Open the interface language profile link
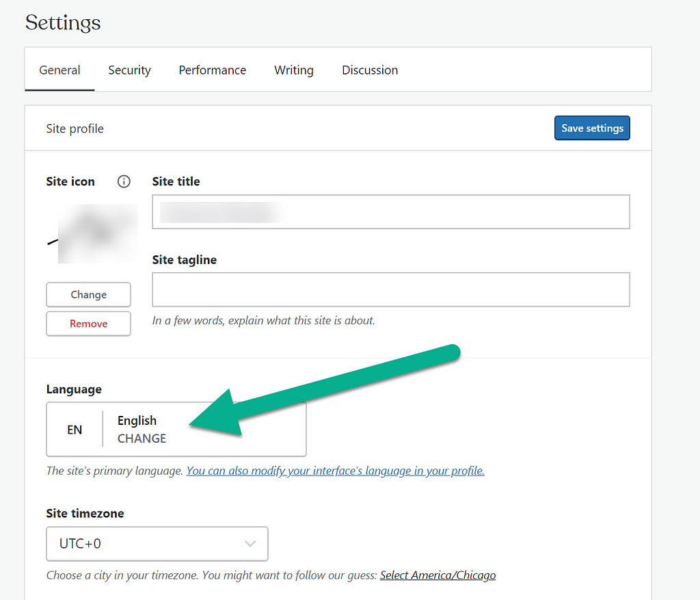The image size is (700, 600). tap(335, 471)
